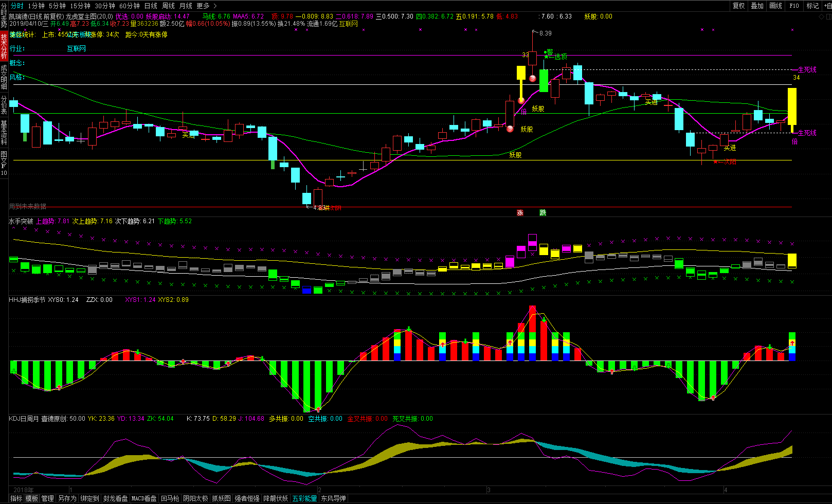Screen dimensions: 832x504
Task: Click the 水手突破 indicator title
Action: click(21, 221)
